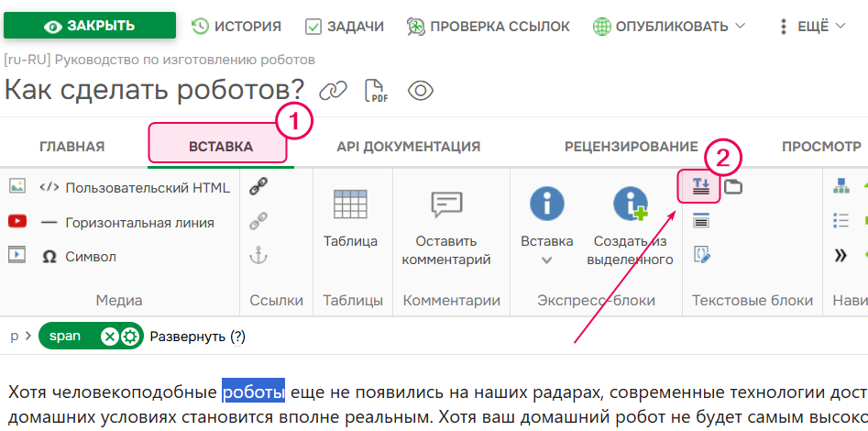
Task: Open the Символ omega picker
Action: (80, 257)
